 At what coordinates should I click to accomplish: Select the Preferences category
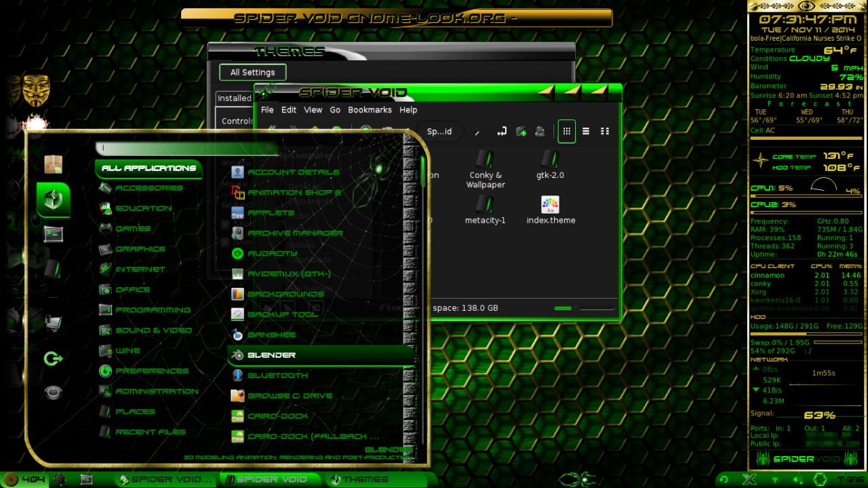pos(144,371)
